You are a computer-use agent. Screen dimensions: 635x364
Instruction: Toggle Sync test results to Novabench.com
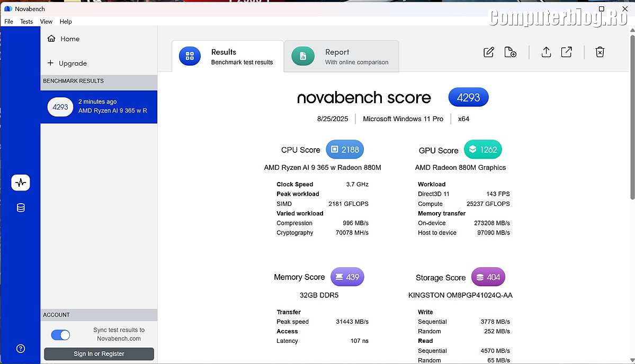pos(60,335)
